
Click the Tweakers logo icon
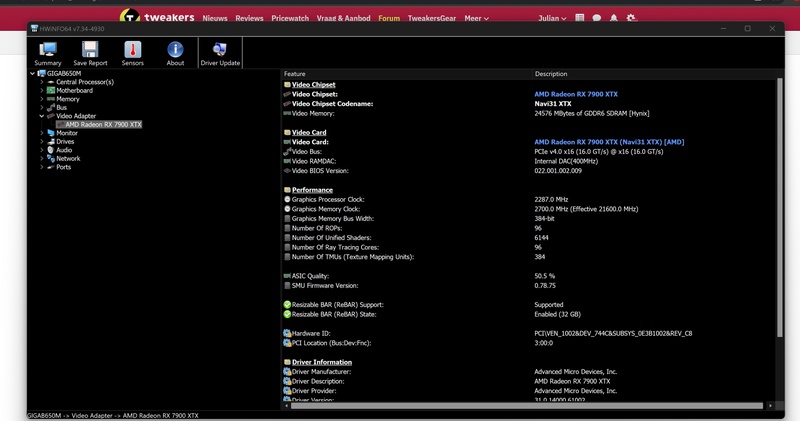pyautogui.click(x=130, y=15)
